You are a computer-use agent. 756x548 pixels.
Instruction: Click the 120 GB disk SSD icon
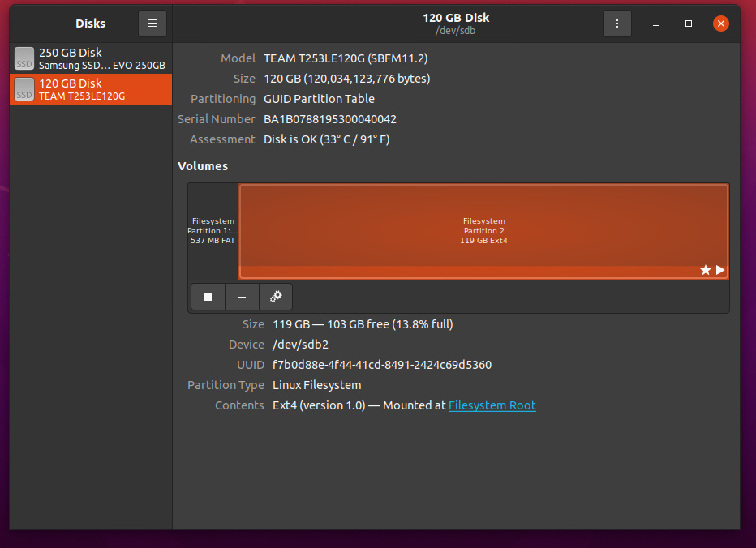point(24,89)
